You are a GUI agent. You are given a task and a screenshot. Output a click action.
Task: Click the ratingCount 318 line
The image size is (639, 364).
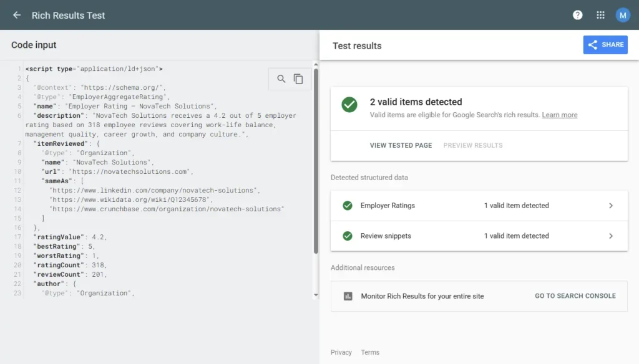(x=70, y=265)
